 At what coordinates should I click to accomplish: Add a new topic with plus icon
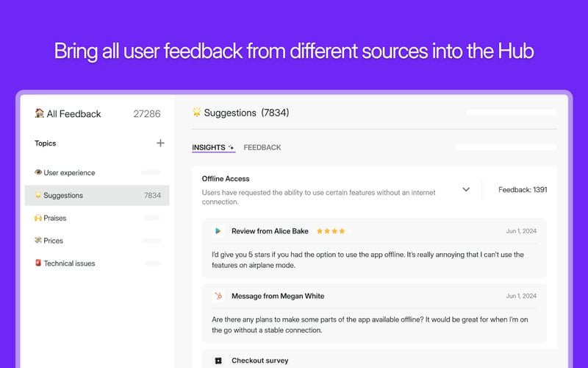pos(160,143)
